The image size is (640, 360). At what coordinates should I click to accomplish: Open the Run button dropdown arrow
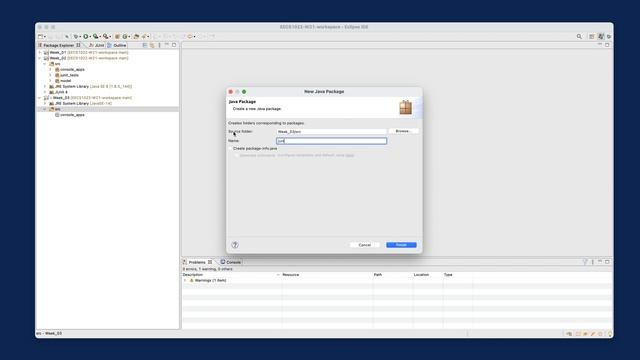[x=90, y=36]
